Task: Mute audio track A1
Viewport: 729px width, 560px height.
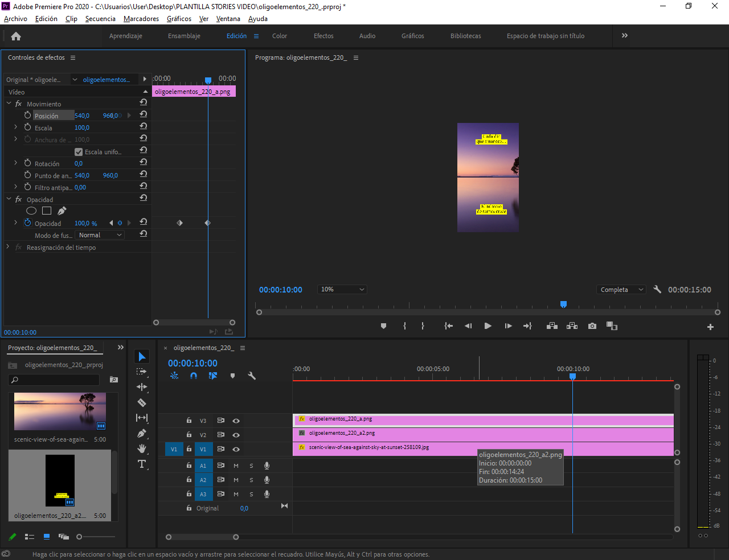Action: (236, 466)
